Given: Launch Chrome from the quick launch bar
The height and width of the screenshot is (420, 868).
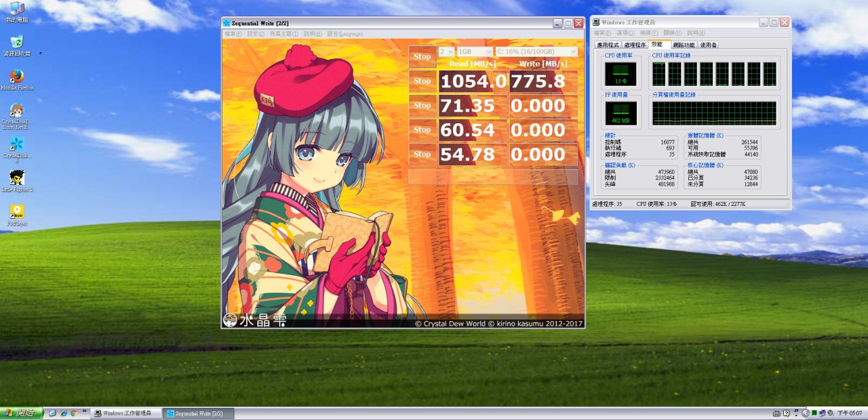Looking at the screenshot, I should click(x=73, y=413).
